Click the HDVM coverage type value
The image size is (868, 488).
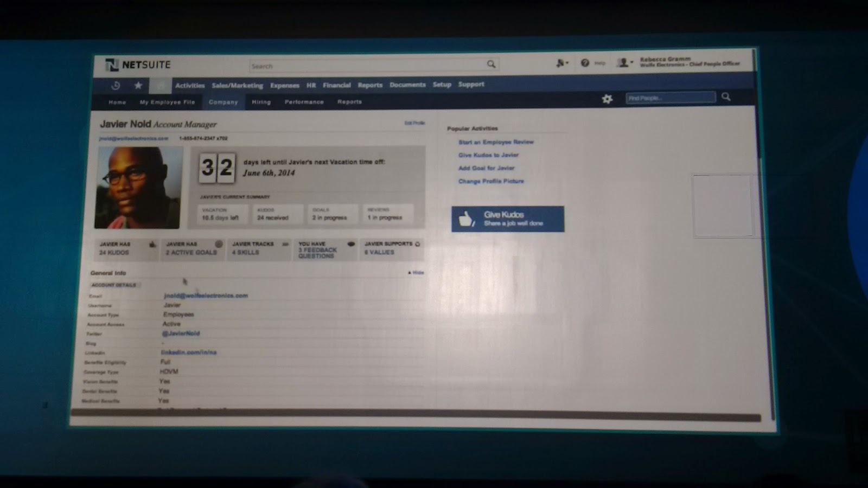pyautogui.click(x=169, y=371)
